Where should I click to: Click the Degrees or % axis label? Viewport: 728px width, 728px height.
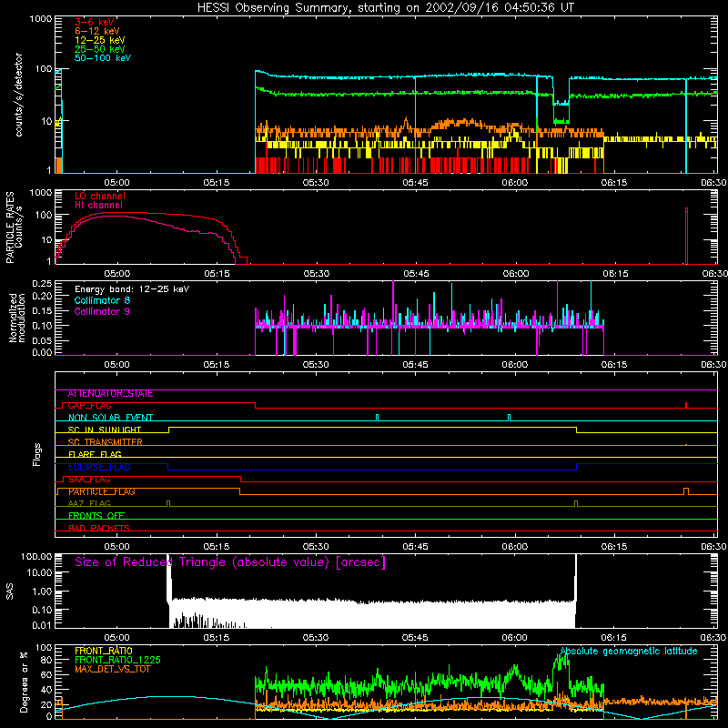24,682
